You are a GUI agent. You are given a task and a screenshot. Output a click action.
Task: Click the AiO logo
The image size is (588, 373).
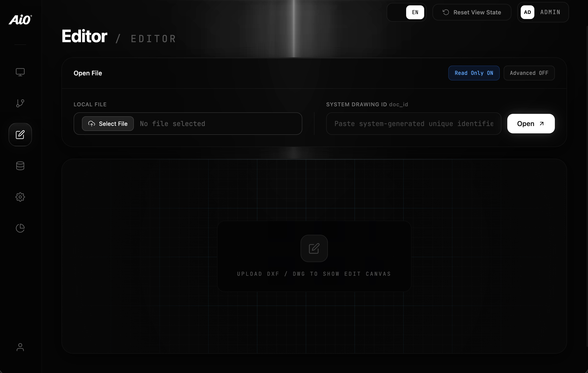(x=20, y=20)
